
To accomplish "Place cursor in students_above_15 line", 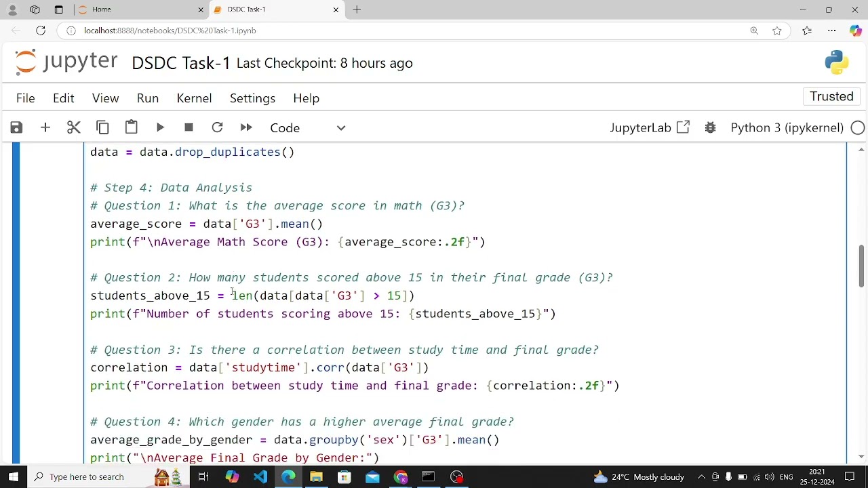I will (252, 296).
